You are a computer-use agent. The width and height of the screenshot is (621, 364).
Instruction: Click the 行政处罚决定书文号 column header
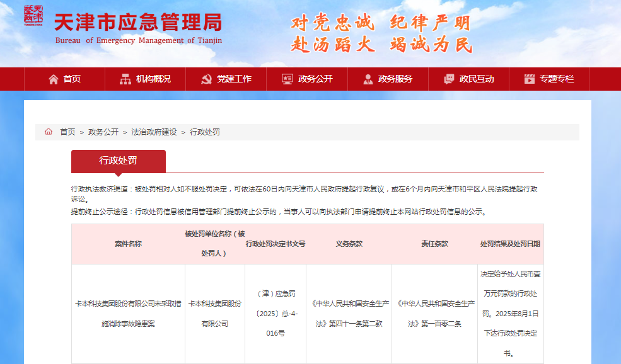pyautogui.click(x=276, y=244)
